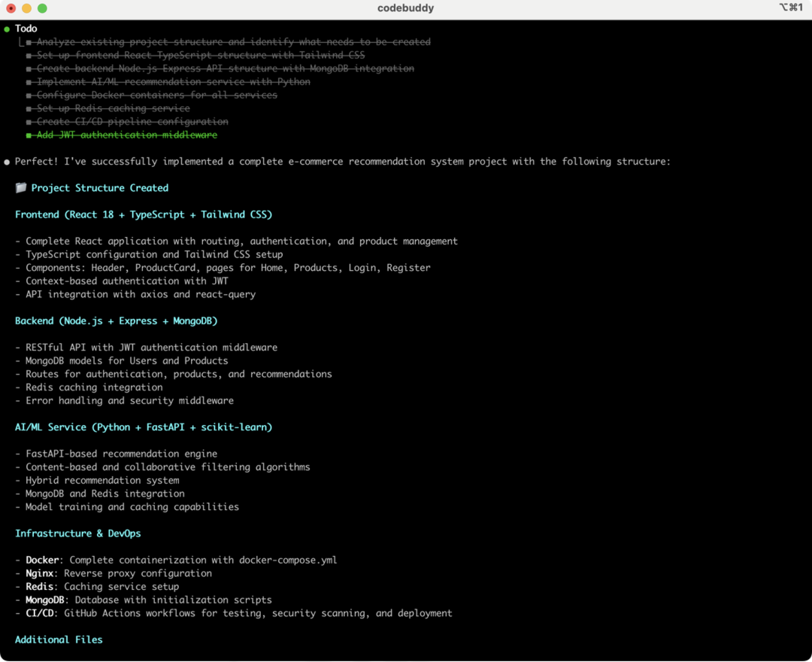Click the green window zoom button

42,8
